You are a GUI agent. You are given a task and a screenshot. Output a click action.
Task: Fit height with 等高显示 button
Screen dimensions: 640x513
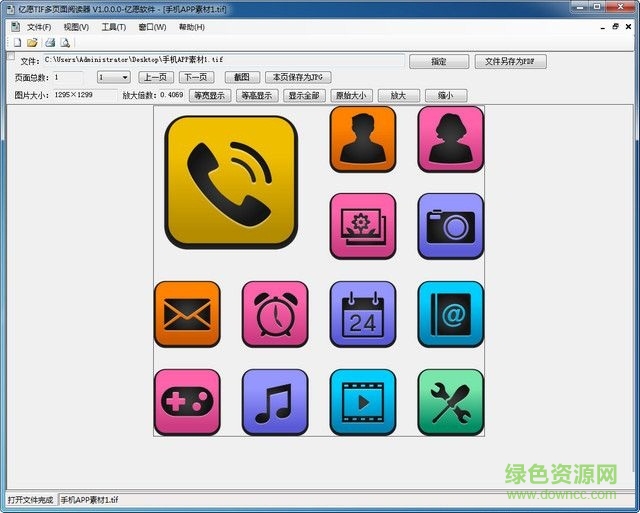pos(257,95)
